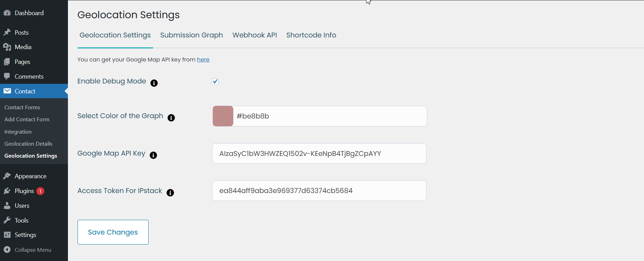
Task: Click the Users person icon
Action: 7,206
